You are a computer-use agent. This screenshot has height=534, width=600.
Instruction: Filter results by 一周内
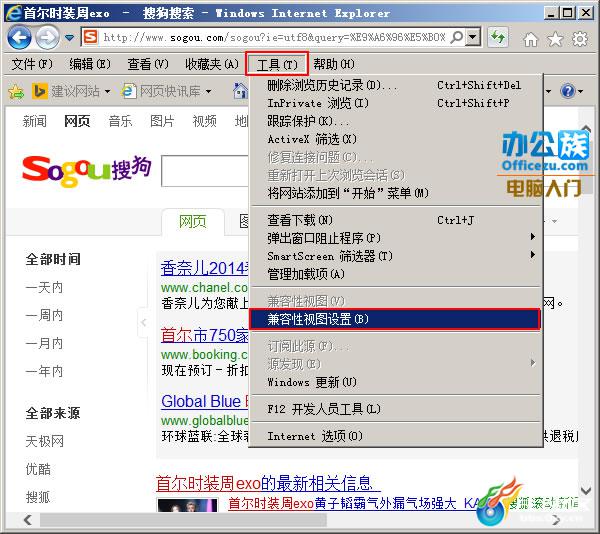[x=44, y=315]
